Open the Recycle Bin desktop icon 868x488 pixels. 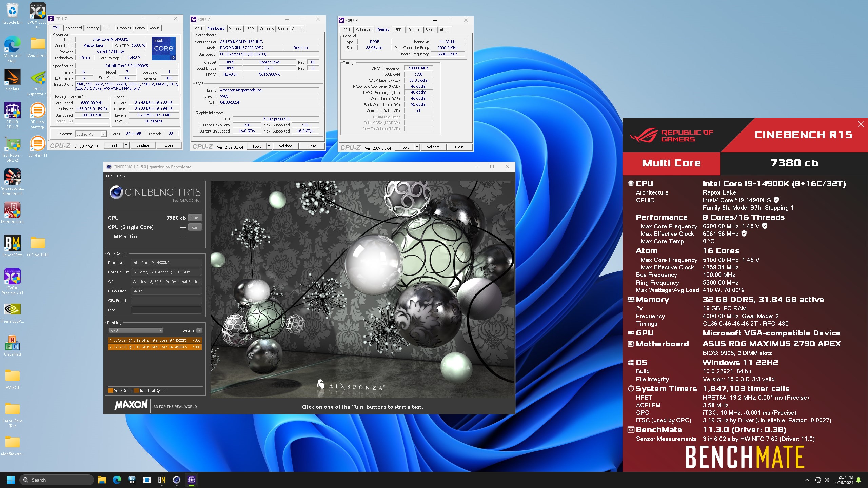(x=12, y=14)
